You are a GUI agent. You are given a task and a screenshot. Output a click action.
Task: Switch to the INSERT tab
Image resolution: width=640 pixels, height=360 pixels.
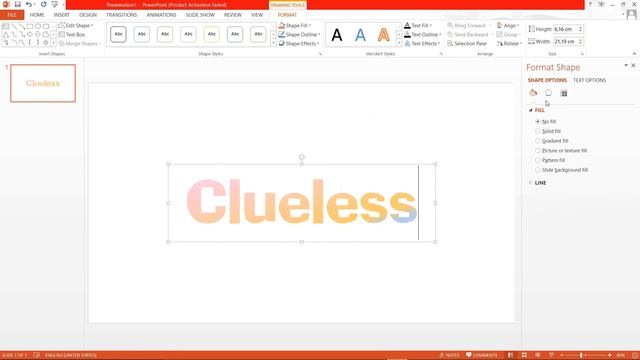click(62, 15)
